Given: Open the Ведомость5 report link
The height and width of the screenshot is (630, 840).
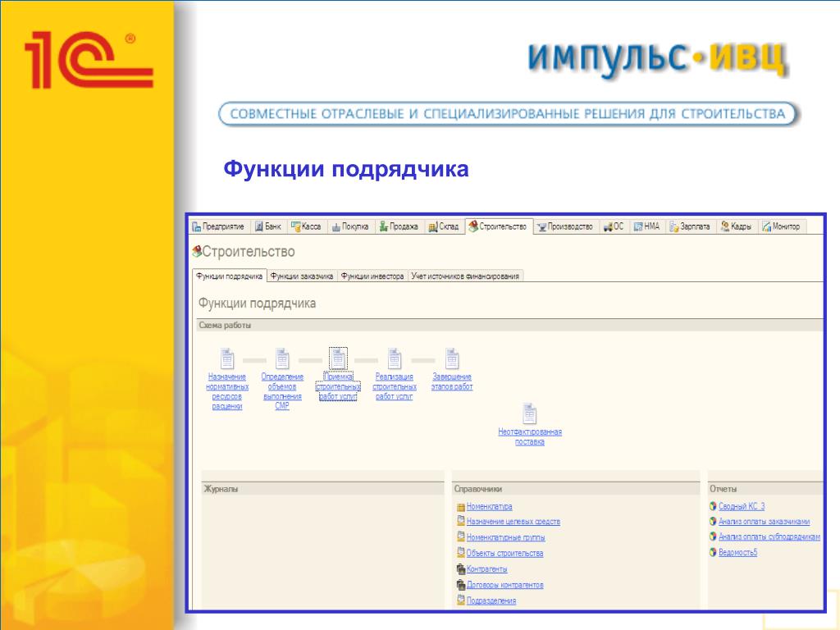Looking at the screenshot, I should pyautogui.click(x=737, y=552).
